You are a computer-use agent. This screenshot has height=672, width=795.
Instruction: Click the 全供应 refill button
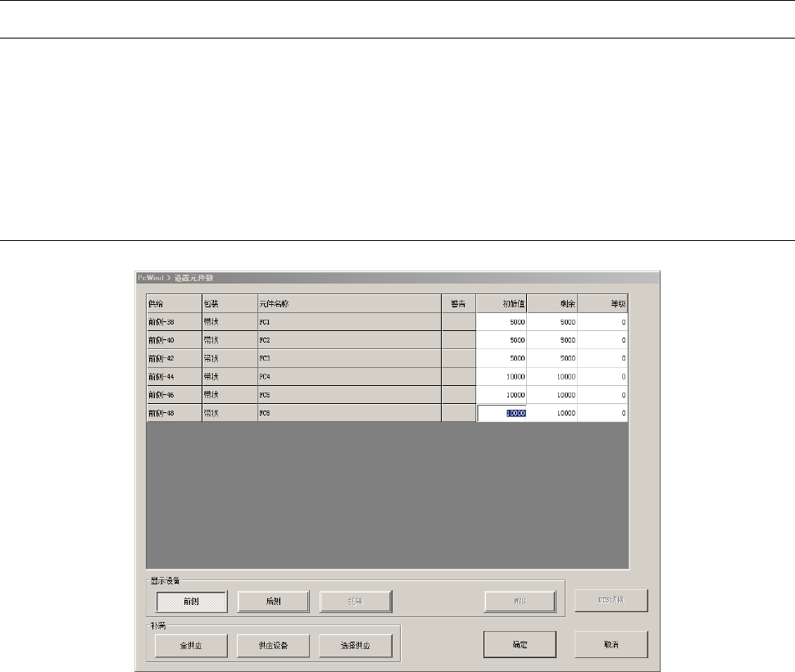coord(191,646)
